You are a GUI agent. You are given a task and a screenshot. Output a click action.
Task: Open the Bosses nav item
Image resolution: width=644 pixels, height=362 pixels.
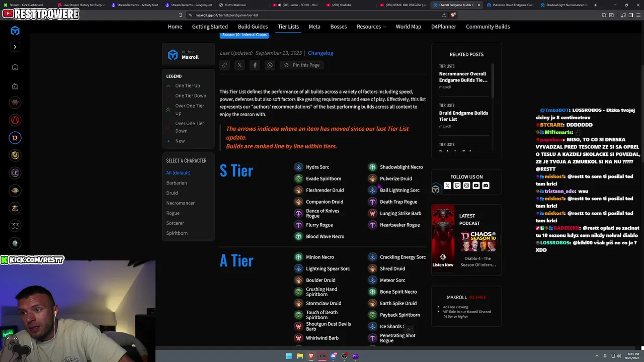click(339, 26)
